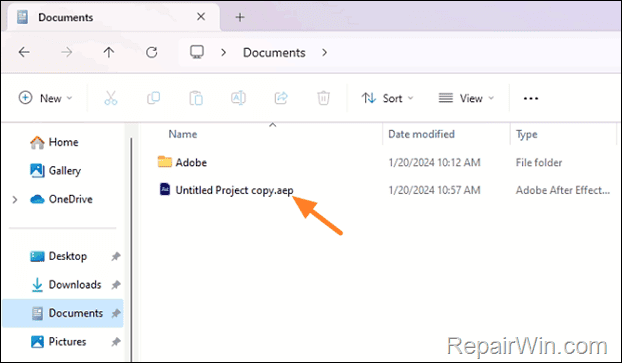Close the Documents tab
Screen dimensions: 622x363
pos(201,17)
